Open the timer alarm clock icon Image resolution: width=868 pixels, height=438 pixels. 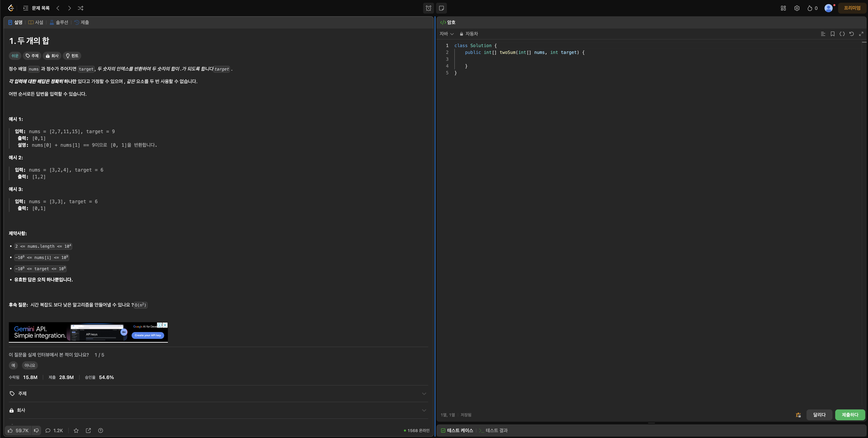(428, 8)
